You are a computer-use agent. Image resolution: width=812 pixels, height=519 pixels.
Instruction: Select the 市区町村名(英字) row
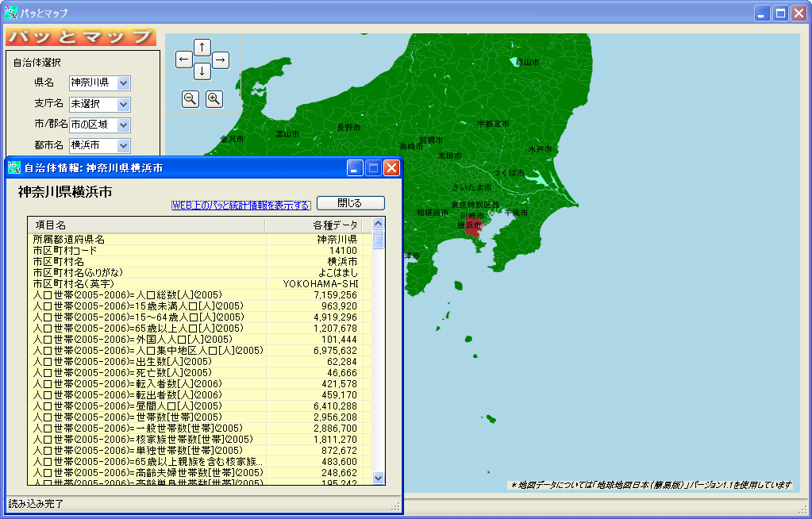coord(200,284)
